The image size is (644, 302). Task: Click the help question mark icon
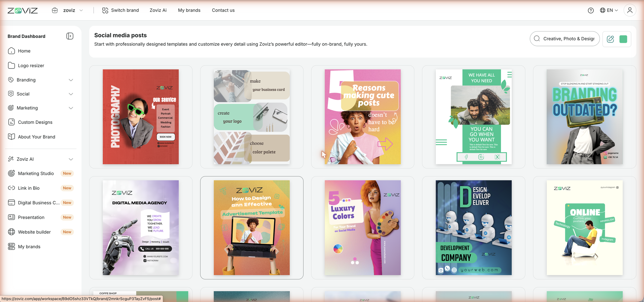coord(591,10)
